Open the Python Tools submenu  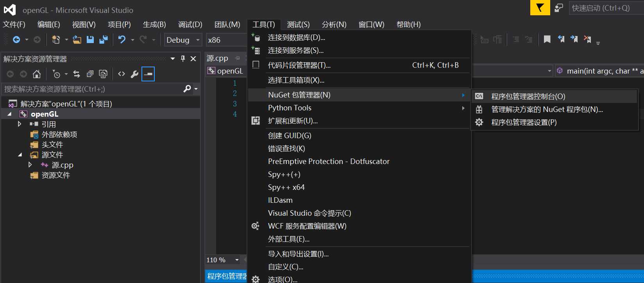click(359, 108)
